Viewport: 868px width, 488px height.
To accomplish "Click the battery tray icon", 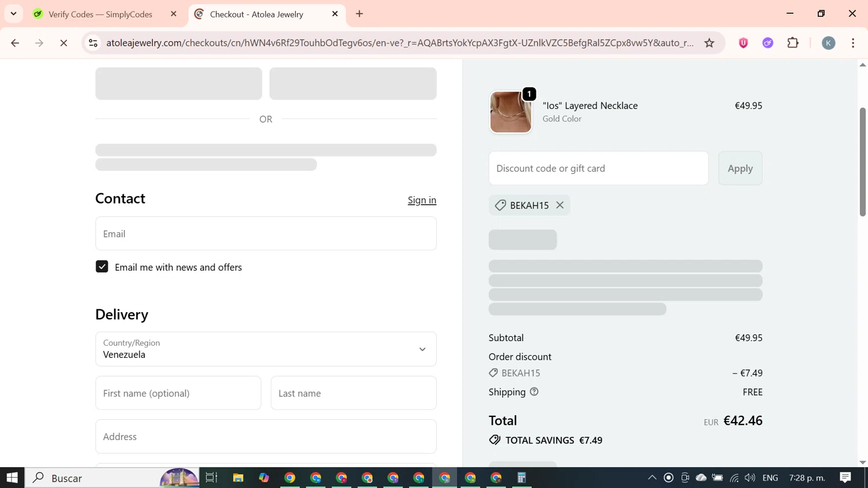I will pyautogui.click(x=718, y=478).
